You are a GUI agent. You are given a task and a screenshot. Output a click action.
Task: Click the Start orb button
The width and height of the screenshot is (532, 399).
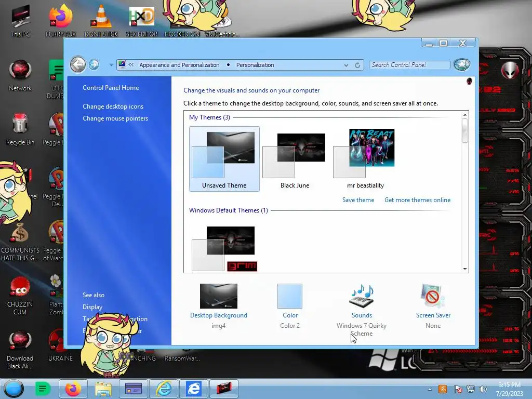14,389
